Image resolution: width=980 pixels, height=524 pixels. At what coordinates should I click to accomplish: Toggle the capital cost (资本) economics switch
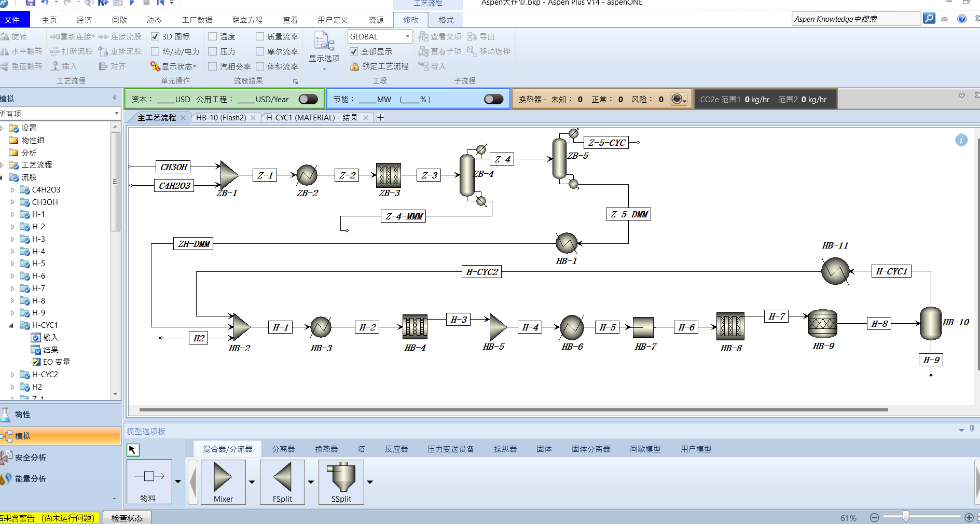[x=308, y=99]
